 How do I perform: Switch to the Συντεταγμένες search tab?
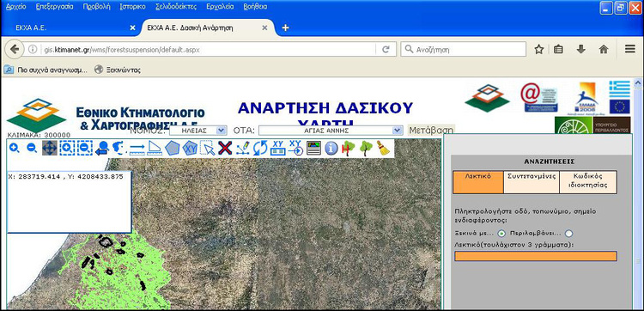click(x=532, y=182)
